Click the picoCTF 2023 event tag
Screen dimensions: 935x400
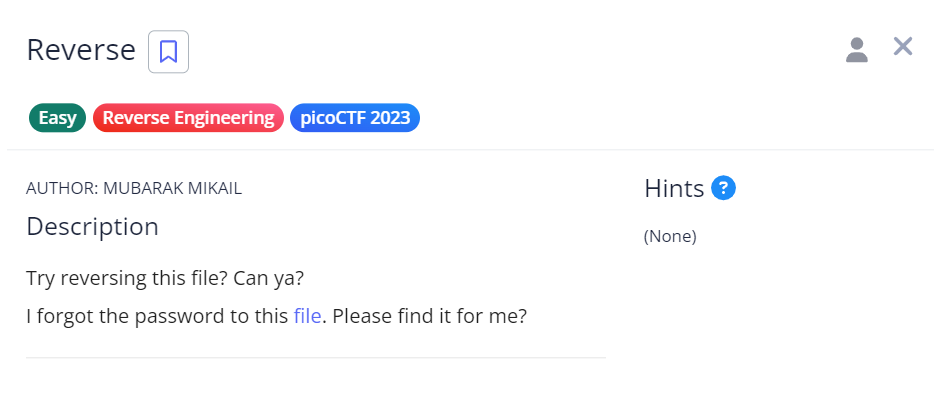coord(354,118)
